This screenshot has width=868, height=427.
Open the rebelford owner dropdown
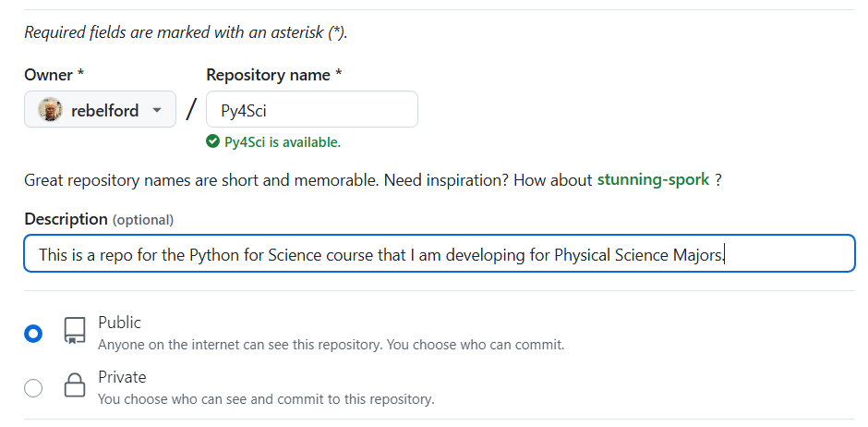[101, 110]
